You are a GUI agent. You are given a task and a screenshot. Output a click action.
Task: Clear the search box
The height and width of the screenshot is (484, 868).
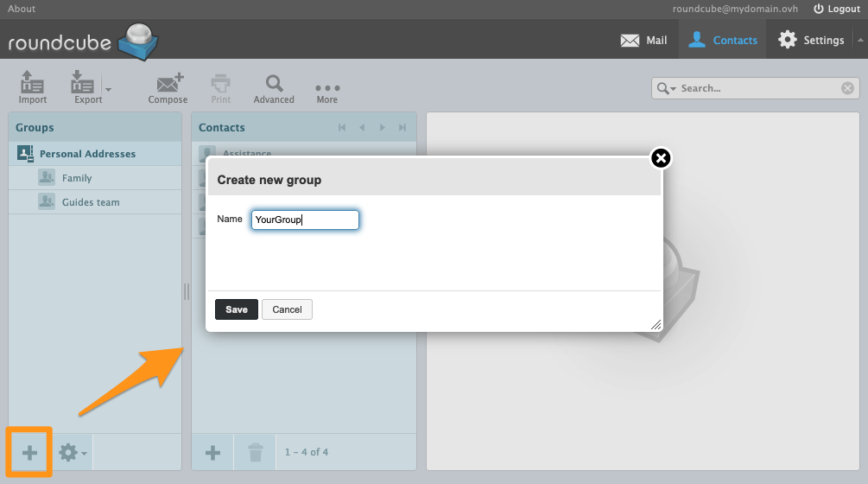coord(847,88)
